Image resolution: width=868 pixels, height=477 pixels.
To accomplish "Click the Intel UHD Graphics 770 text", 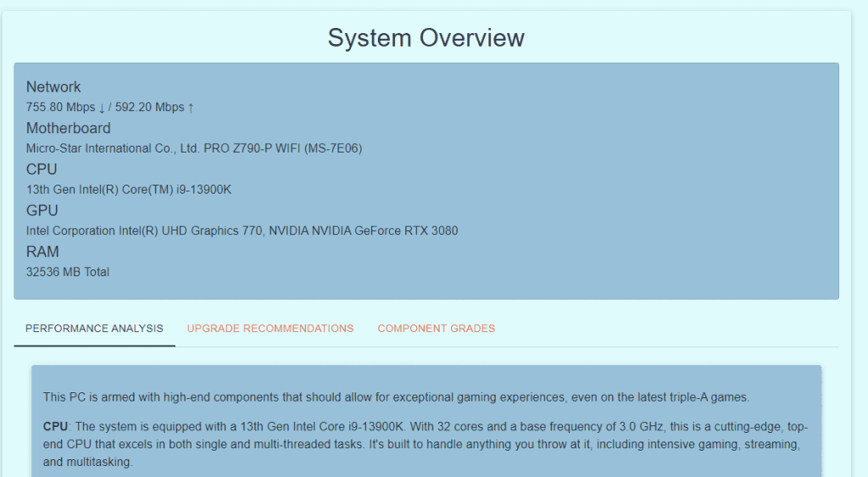I will point(143,231).
